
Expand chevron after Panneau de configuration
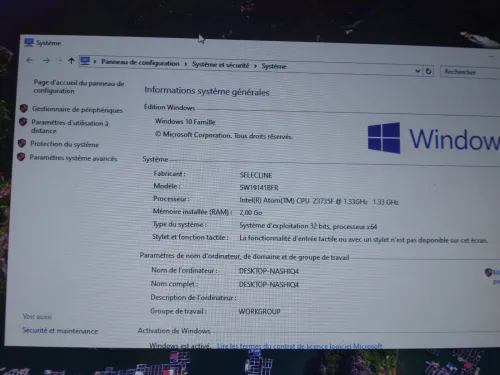pos(186,64)
